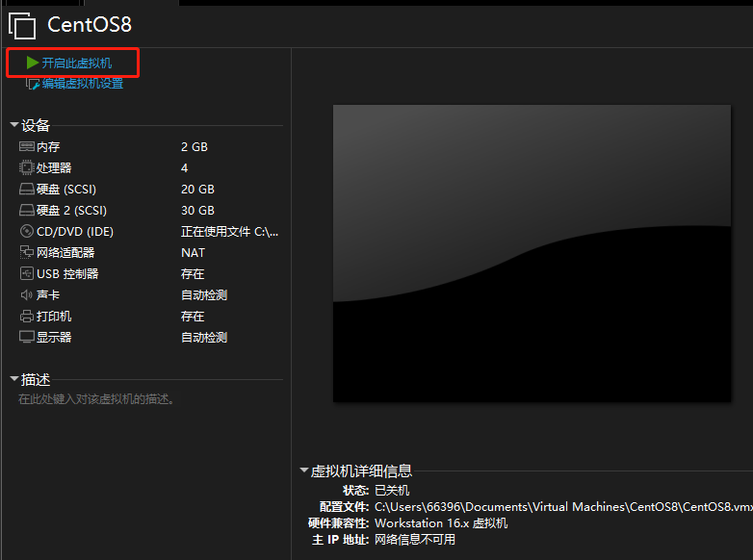Click the 正在使用文件 C:\... value

229,232
